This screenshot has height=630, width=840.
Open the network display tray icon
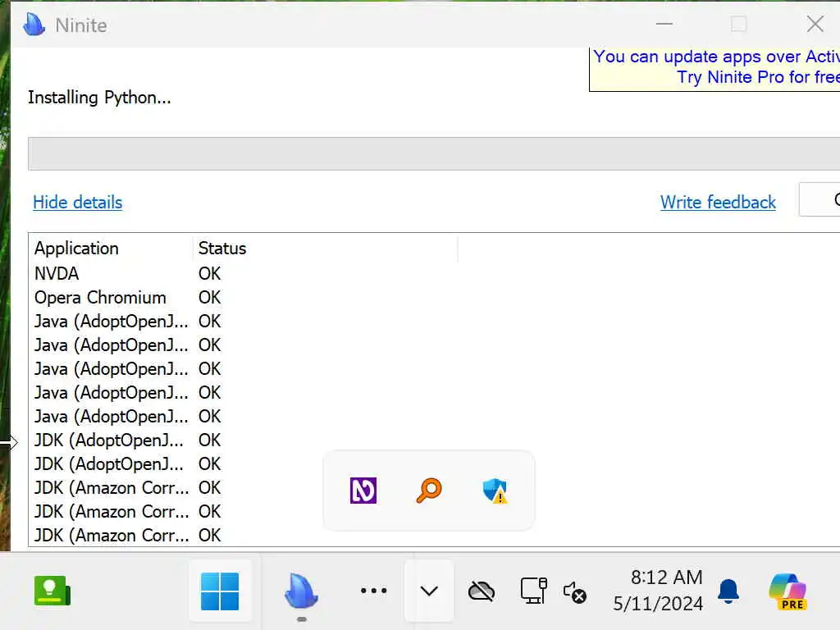pyautogui.click(x=533, y=591)
